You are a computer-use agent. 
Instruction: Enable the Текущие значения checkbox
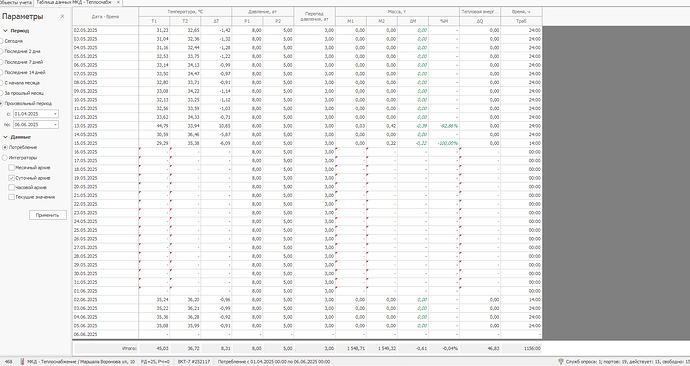(11, 197)
